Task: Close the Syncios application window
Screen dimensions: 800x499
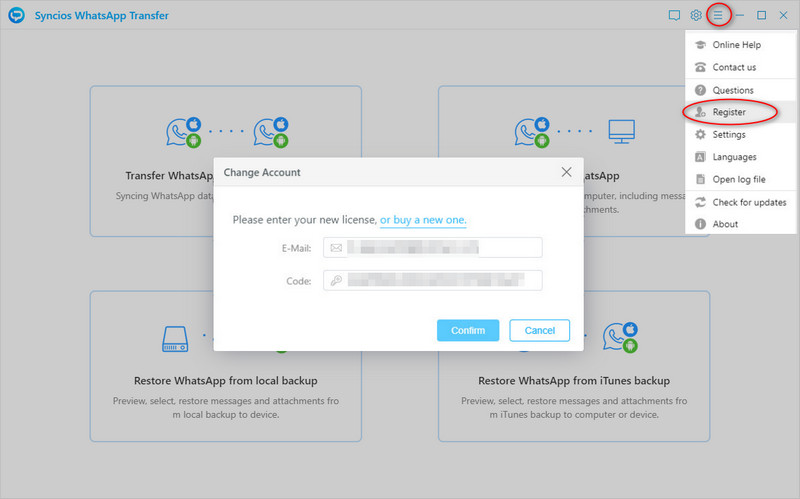Action: point(783,15)
